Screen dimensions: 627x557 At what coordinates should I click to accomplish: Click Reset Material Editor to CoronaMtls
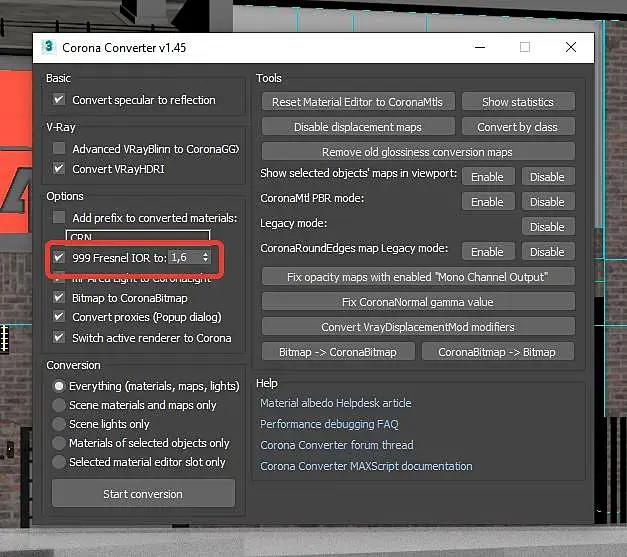(x=358, y=102)
